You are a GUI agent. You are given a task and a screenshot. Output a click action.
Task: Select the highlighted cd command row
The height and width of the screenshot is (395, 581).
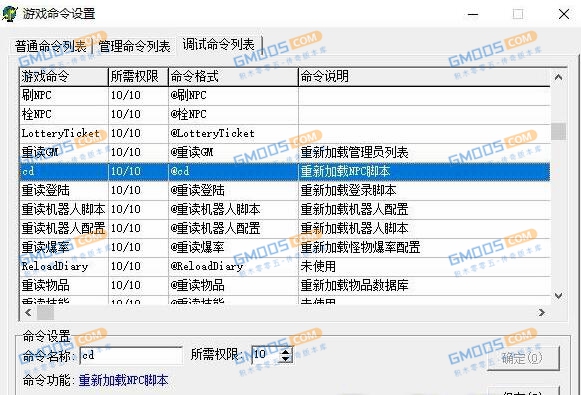(x=285, y=172)
